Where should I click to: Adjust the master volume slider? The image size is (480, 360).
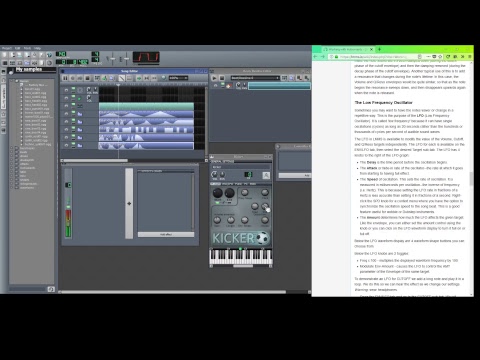[112, 59]
